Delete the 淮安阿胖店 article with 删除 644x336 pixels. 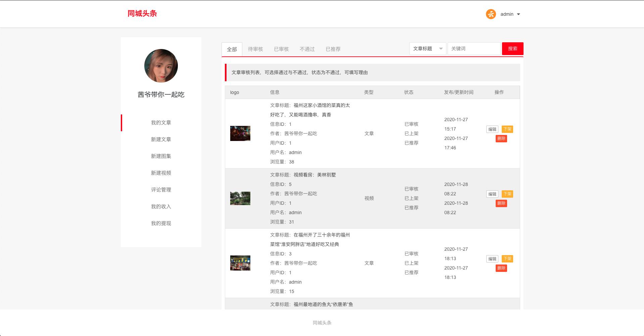coord(501,268)
